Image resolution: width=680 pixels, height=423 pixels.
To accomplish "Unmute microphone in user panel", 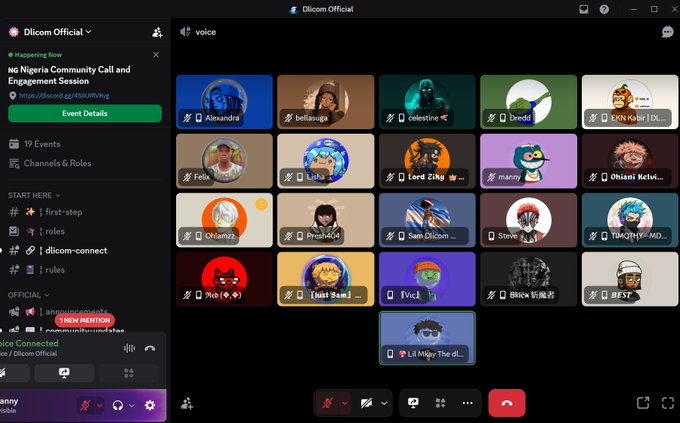I will click(x=85, y=405).
